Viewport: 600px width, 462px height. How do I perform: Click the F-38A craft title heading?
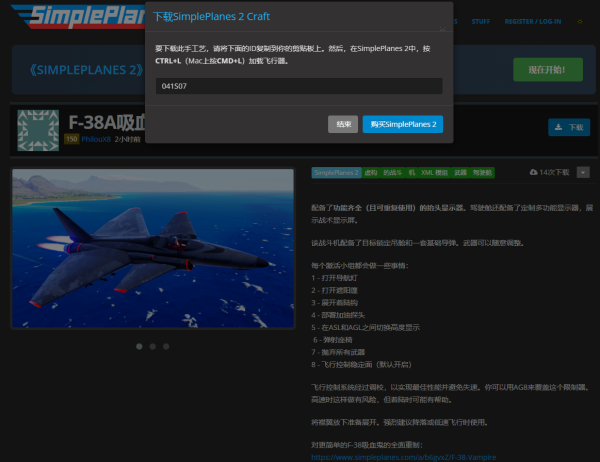coord(107,122)
